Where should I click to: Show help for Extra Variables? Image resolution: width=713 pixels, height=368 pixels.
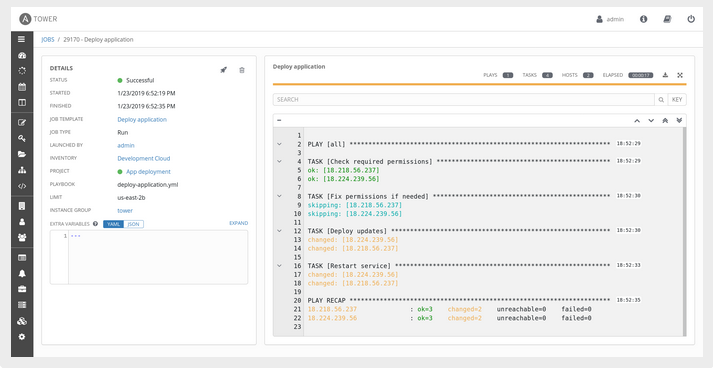click(x=95, y=224)
